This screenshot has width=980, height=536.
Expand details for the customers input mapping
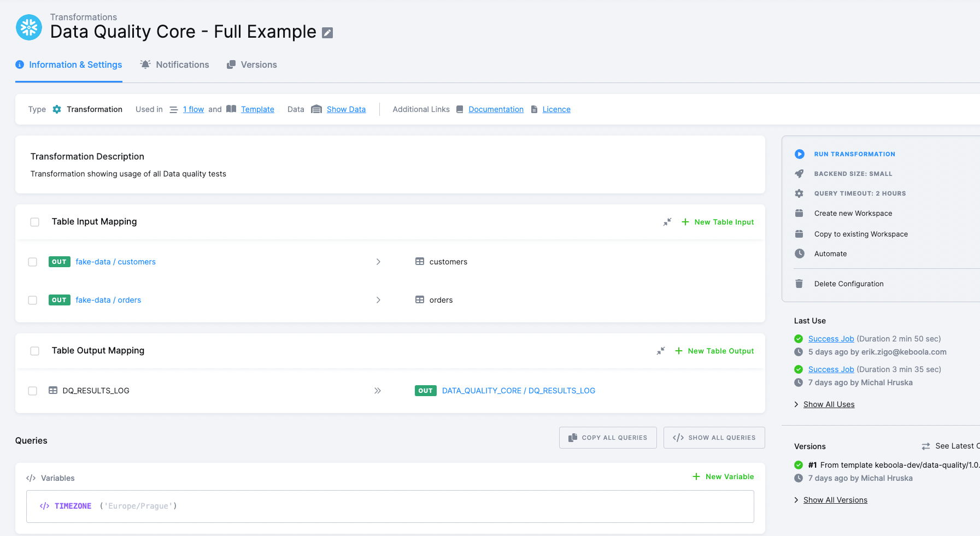pyautogui.click(x=378, y=262)
